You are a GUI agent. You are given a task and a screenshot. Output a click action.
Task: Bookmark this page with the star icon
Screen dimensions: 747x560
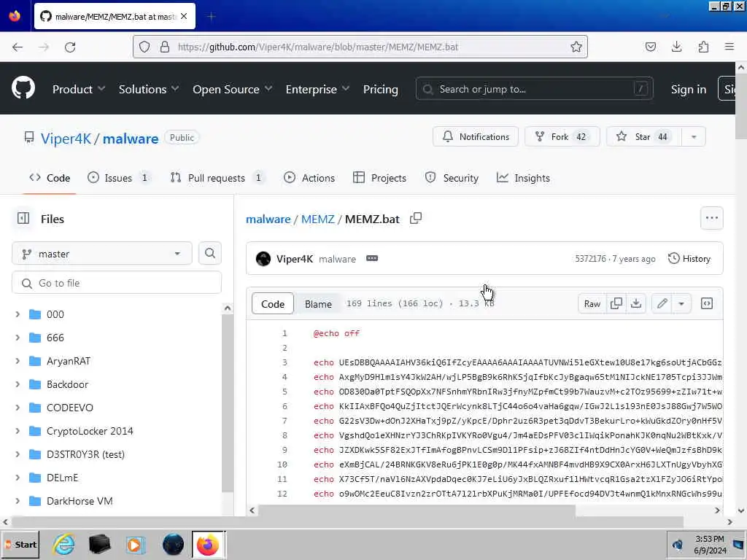pos(576,47)
